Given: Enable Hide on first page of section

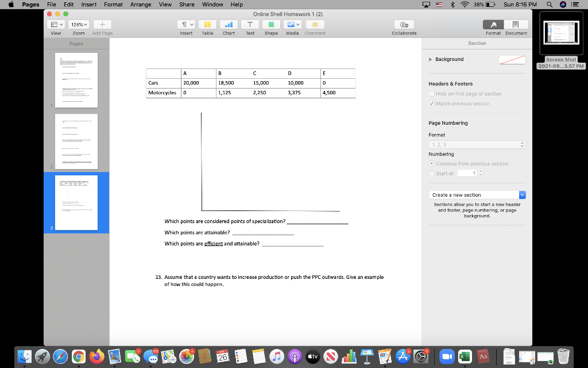Looking at the screenshot, I should [x=431, y=93].
